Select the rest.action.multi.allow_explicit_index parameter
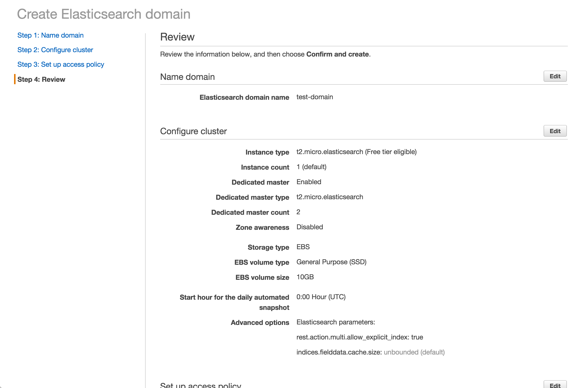Viewport: 588px width, 388px height. (x=360, y=337)
